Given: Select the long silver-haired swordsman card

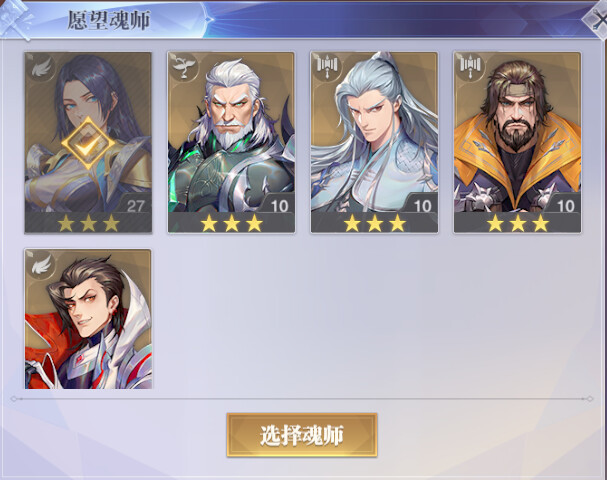Looking at the screenshot, I should click(374, 142).
